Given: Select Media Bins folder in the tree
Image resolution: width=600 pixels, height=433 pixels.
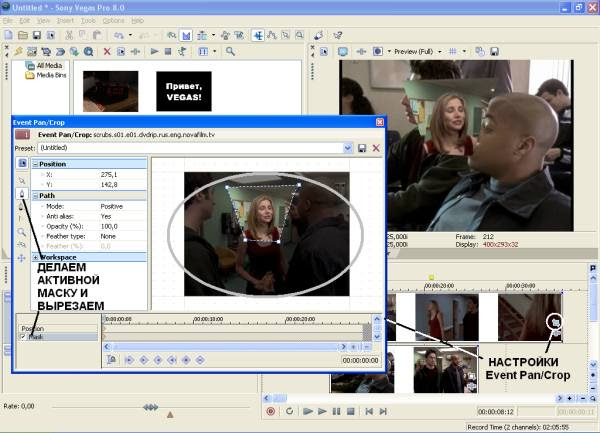Looking at the screenshot, I should tap(51, 75).
